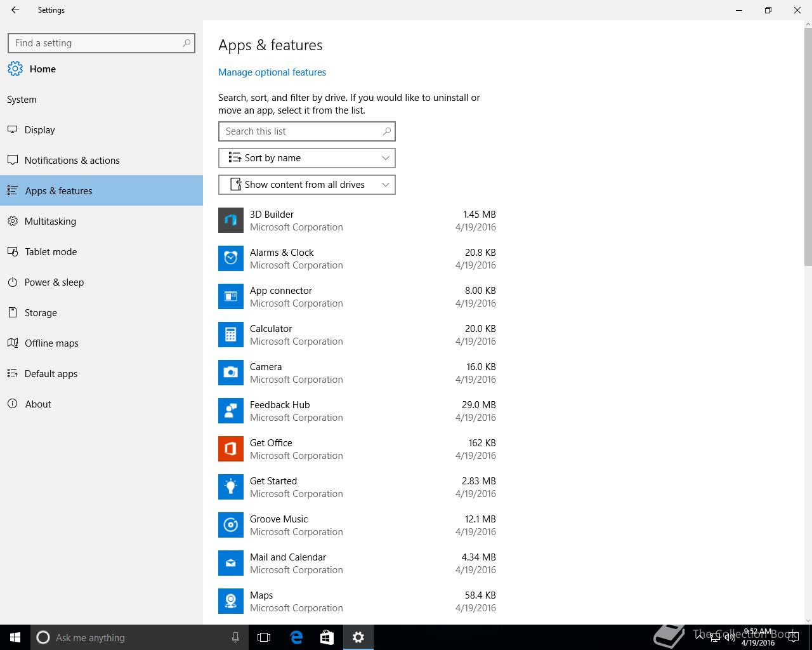Open the Show content from all drives dropdown
This screenshot has height=650, width=812.
coord(307,185)
